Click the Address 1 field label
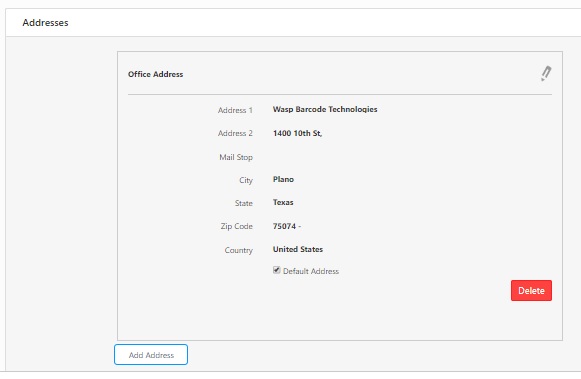The width and height of the screenshot is (581, 379). coord(235,110)
